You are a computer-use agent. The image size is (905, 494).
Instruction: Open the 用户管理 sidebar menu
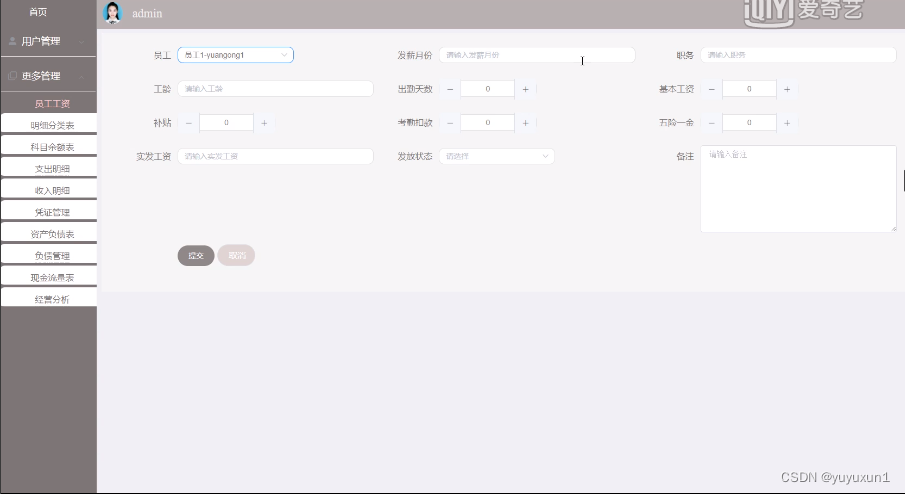click(48, 42)
